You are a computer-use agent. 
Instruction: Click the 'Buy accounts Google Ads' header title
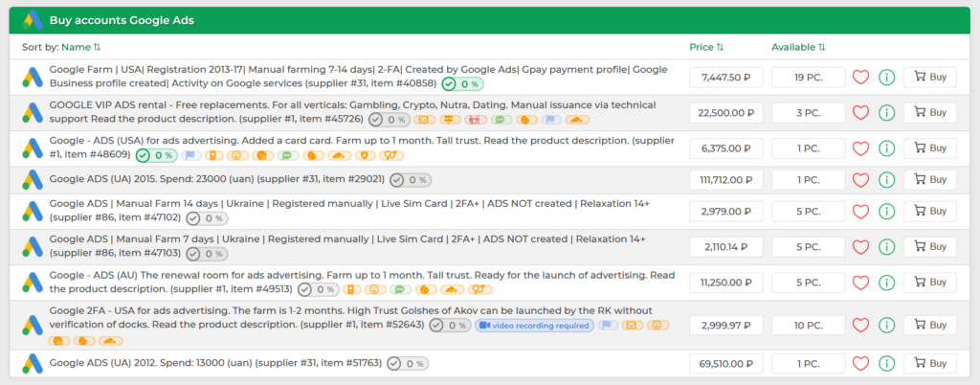click(x=122, y=21)
